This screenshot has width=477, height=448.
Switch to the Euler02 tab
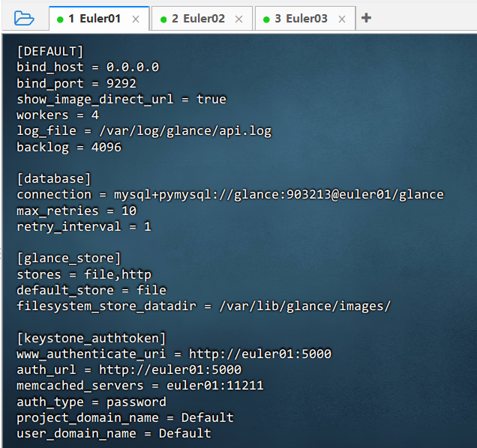(202, 19)
